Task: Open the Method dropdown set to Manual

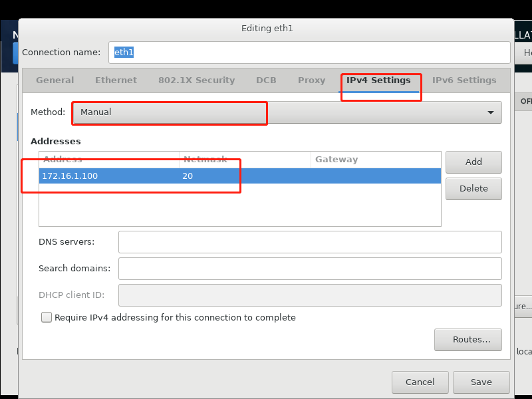Action: (x=287, y=112)
